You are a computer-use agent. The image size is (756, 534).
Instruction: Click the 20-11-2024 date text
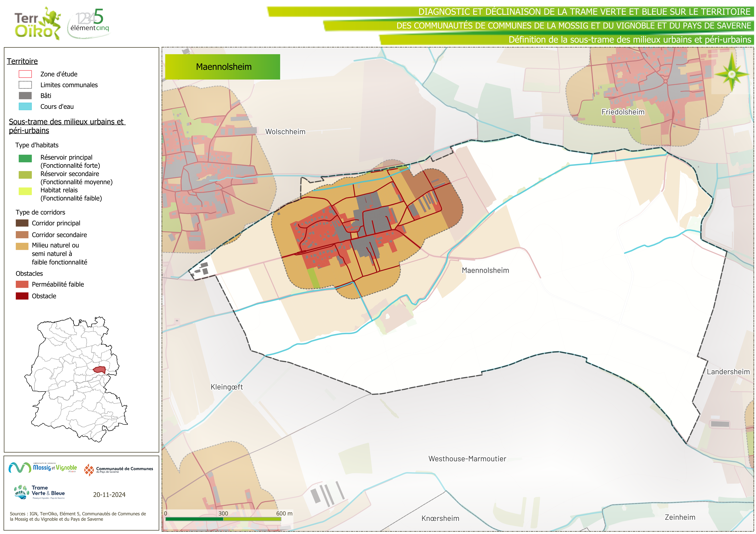click(109, 495)
